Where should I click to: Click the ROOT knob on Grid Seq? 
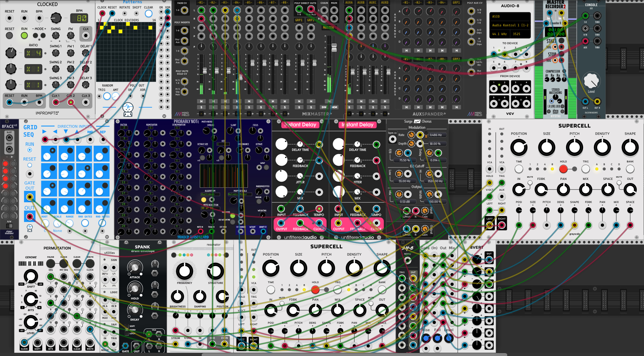(46, 223)
